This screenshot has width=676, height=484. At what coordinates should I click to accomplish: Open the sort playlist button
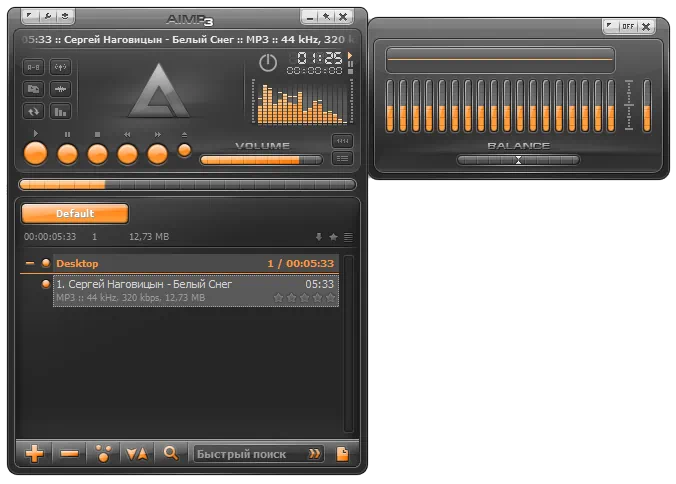[x=137, y=453]
